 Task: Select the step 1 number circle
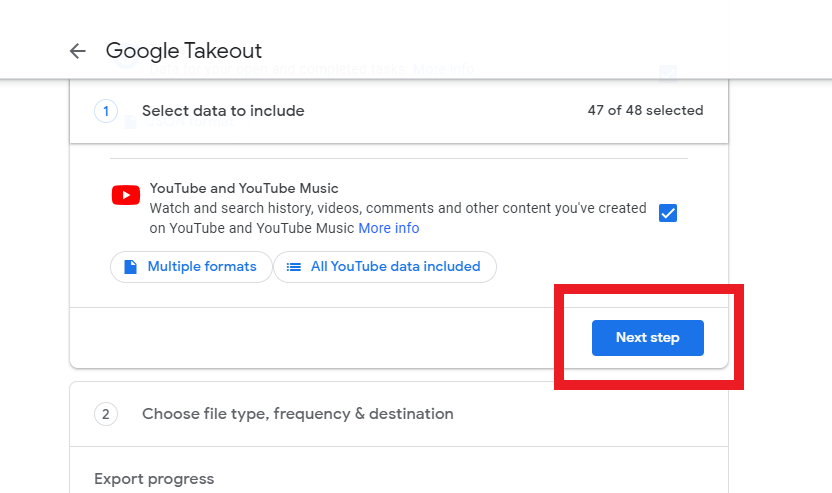tap(106, 111)
